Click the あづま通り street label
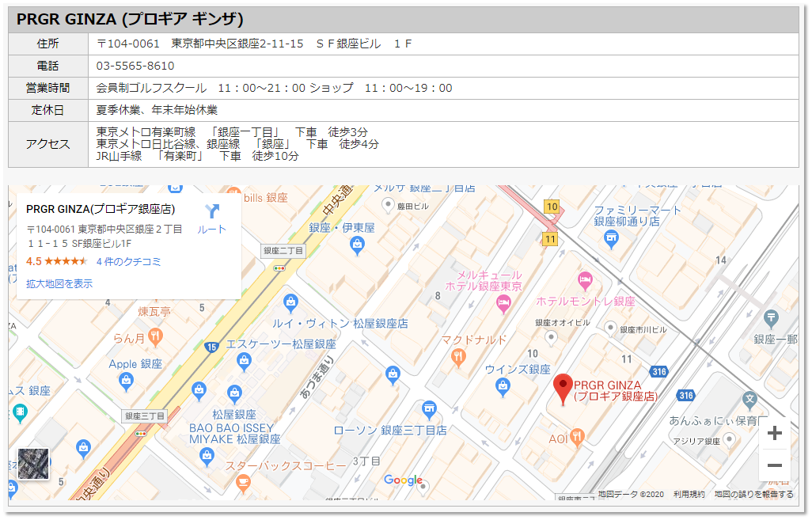The image size is (812, 520). pos(318,377)
